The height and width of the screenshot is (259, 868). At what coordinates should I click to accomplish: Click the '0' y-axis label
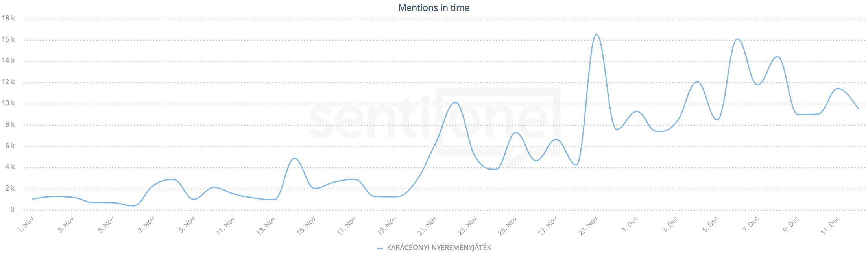point(13,209)
